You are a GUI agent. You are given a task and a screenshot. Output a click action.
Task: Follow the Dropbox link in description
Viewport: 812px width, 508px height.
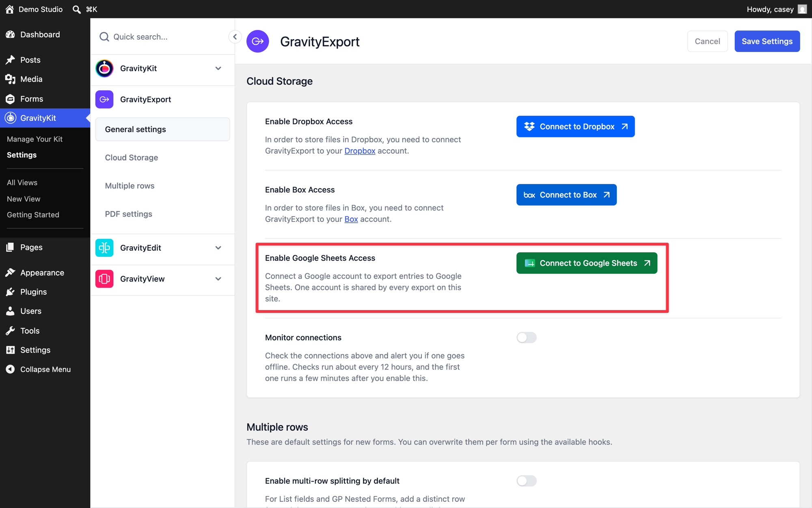(360, 151)
